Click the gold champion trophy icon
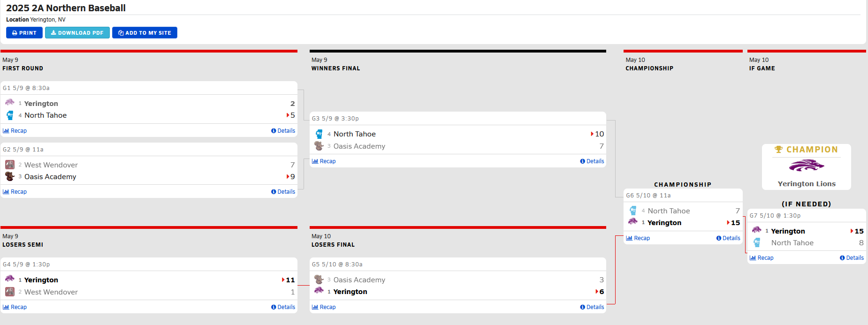868x325 pixels. [x=779, y=150]
